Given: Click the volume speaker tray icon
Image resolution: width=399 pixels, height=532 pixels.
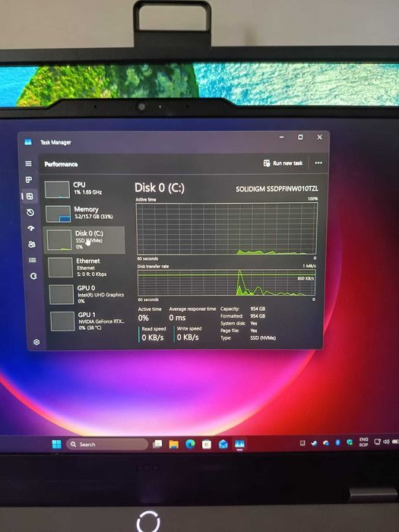Looking at the screenshot, I should pyautogui.click(x=386, y=442).
